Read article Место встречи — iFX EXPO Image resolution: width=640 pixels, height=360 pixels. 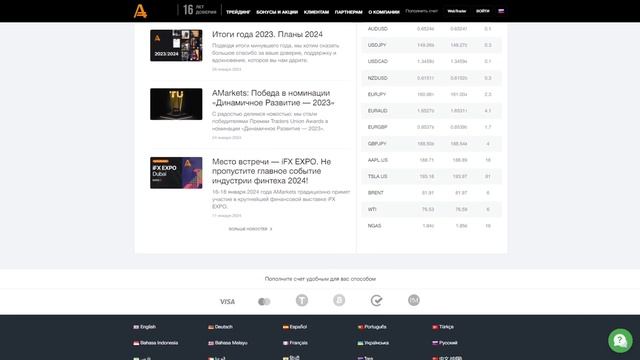(271, 171)
